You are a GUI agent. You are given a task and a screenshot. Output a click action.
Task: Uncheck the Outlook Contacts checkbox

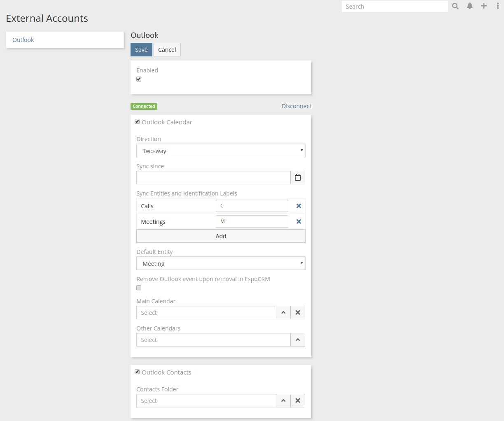click(137, 372)
